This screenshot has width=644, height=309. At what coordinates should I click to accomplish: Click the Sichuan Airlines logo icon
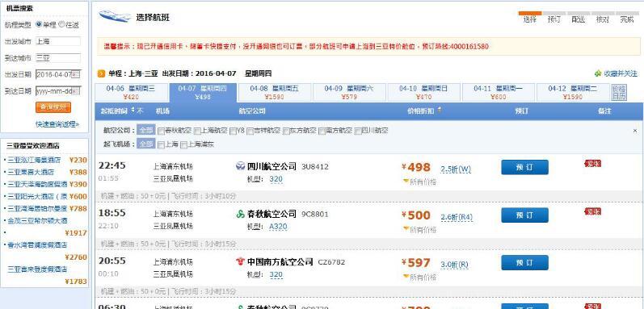click(240, 166)
